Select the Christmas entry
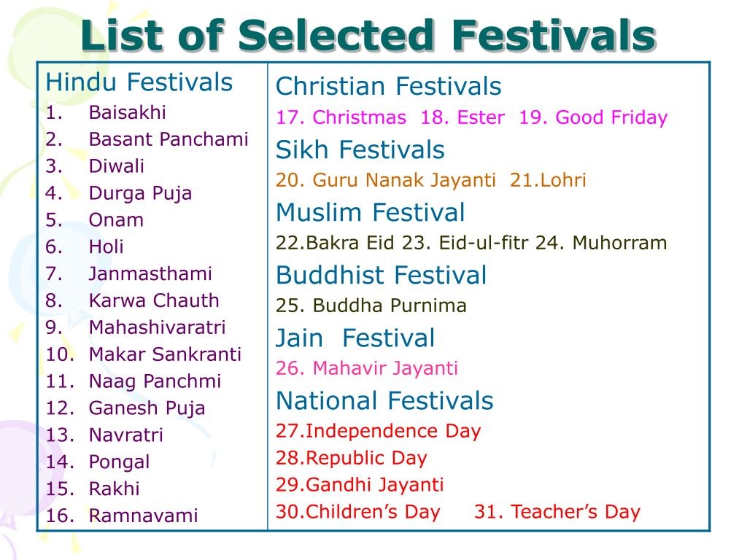The width and height of the screenshot is (747, 560). [x=341, y=117]
